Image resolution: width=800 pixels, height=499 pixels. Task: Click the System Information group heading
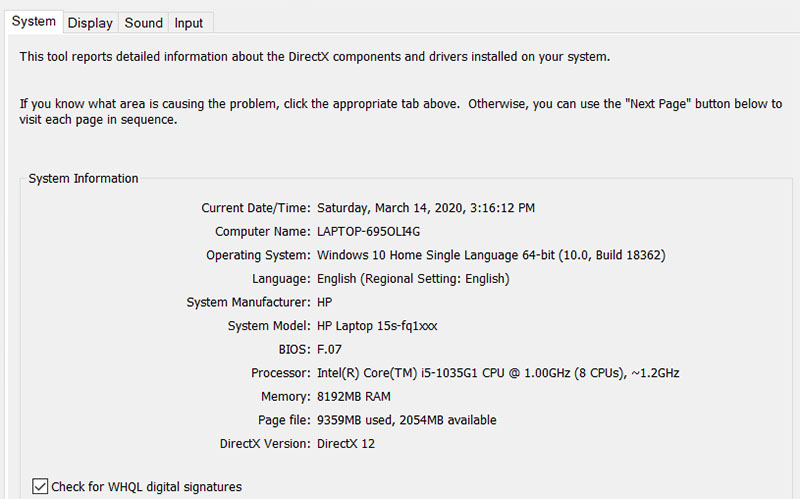(83, 179)
